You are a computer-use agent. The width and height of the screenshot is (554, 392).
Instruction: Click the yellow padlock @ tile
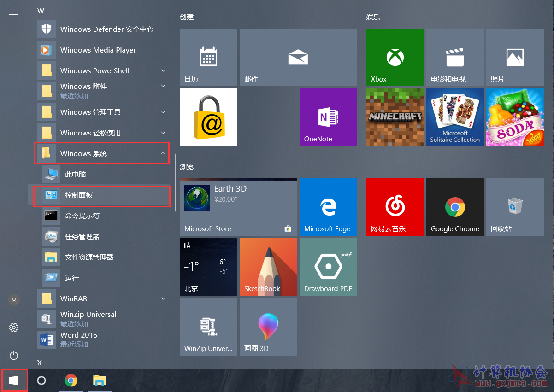208,117
